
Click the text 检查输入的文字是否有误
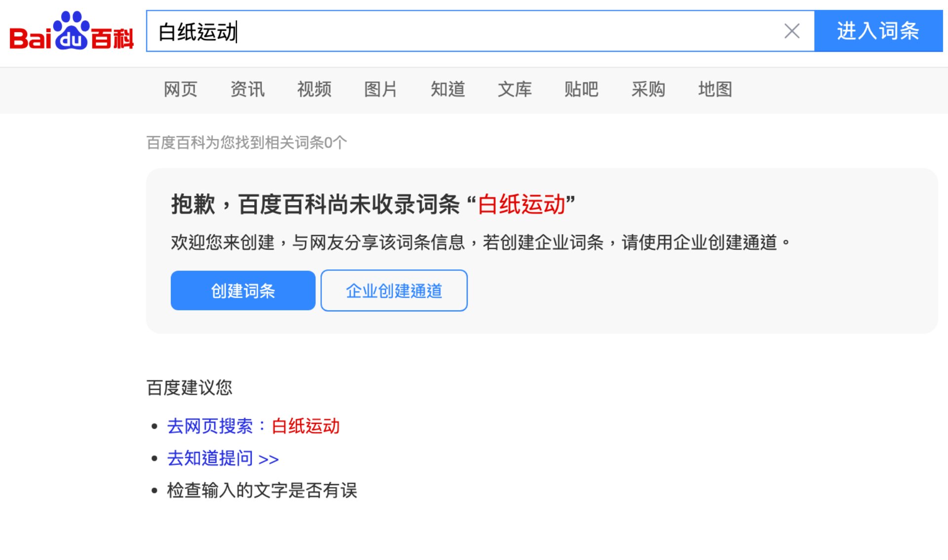(262, 490)
